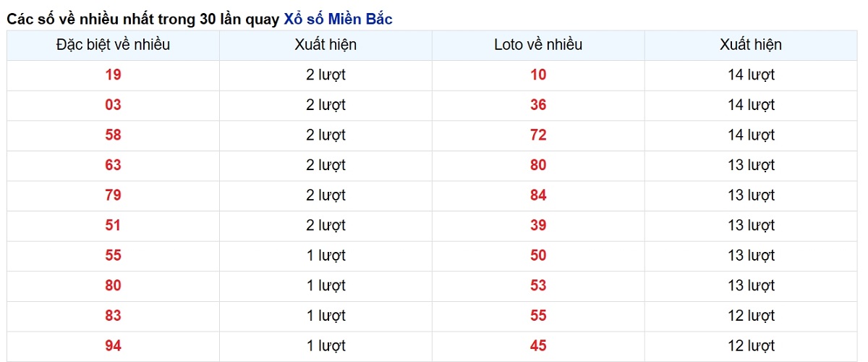Viewport: 868px width, 362px height.
Task: Select loto number 84
Action: point(538,195)
